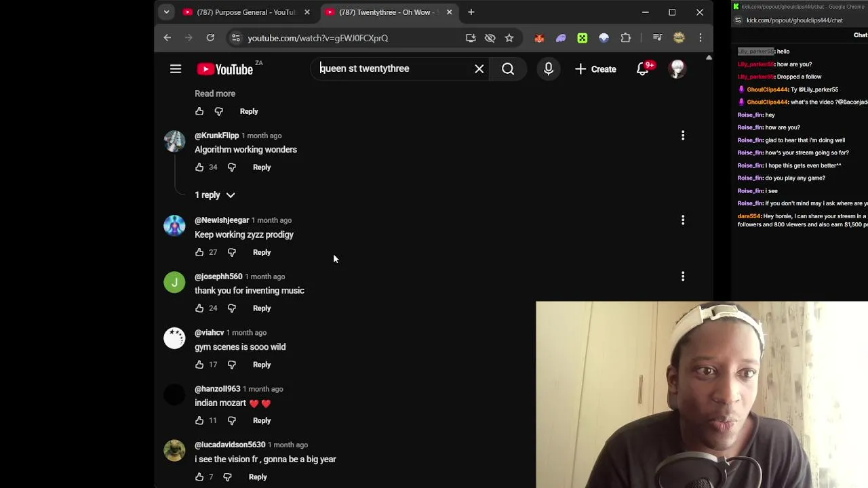Expand the comment with Read more
Screen dimensions: 868x488
coord(215,94)
